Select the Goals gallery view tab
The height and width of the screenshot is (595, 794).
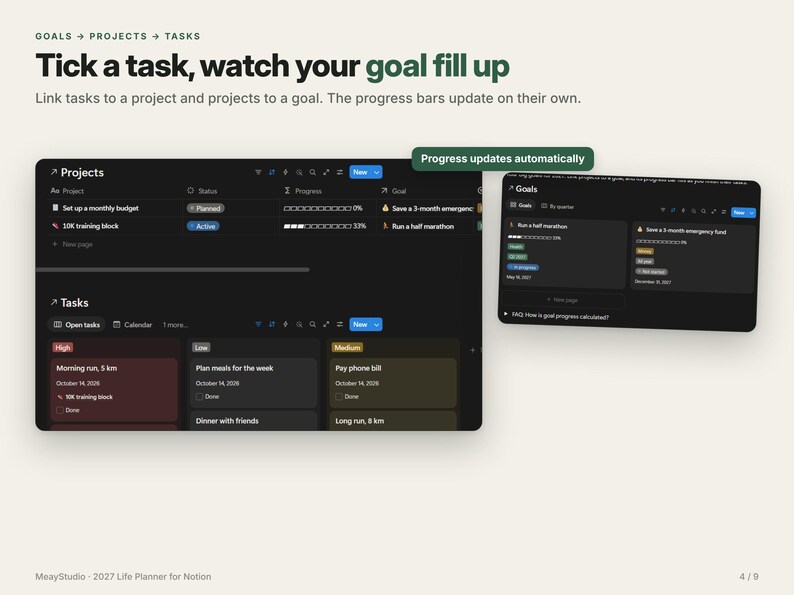point(521,205)
